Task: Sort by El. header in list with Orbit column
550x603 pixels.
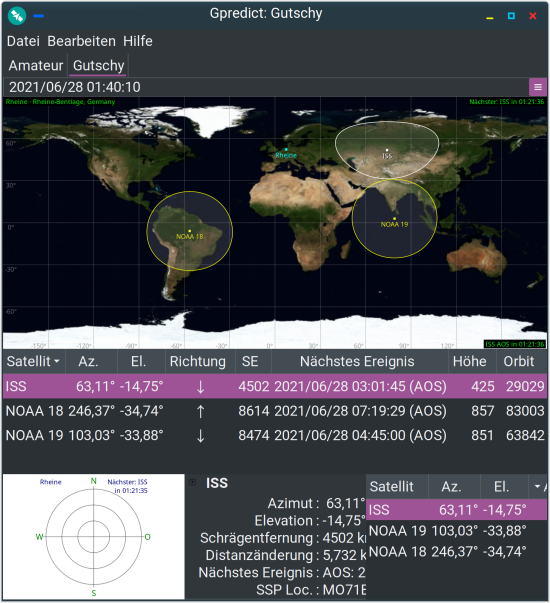Action: click(x=141, y=361)
